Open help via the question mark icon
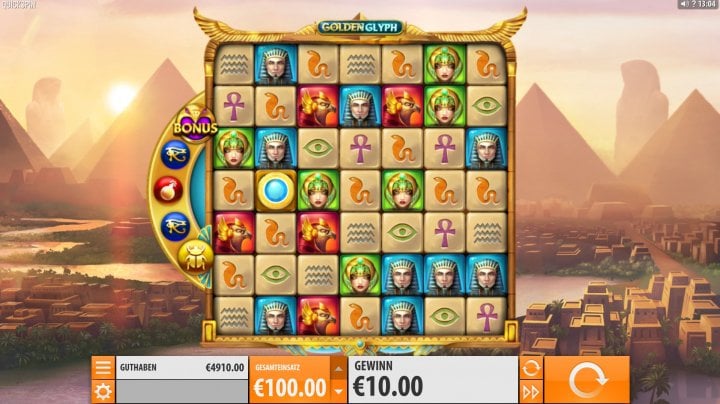 tap(692, 4)
